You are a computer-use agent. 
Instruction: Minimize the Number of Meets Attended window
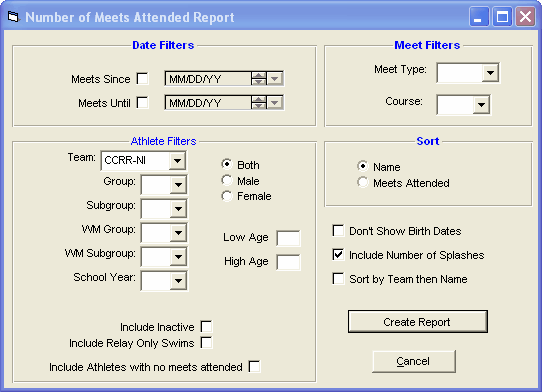pos(479,16)
